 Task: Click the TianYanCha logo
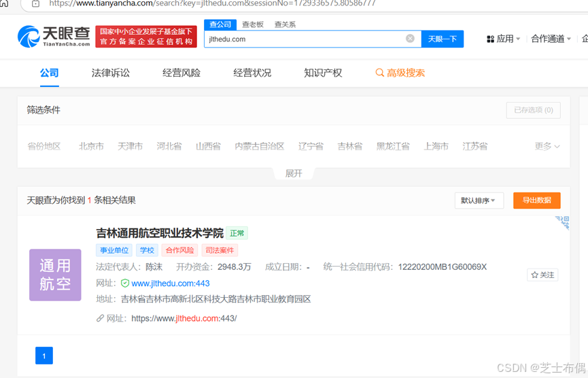pos(54,37)
